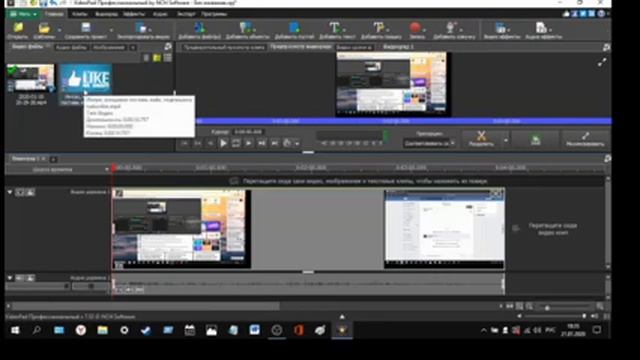Viewport: 640px width, 360px height.
Task: Click the timeline horizontal scrollbar
Action: tap(146, 306)
